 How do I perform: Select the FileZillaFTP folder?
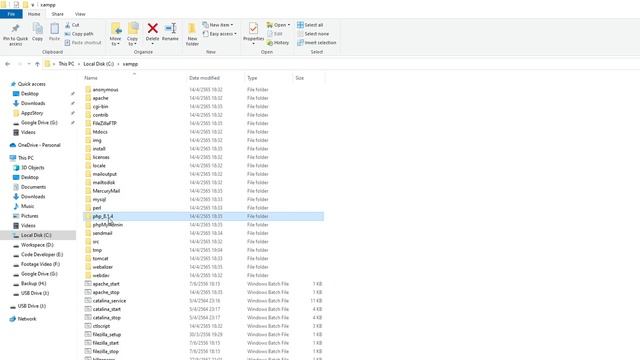pyautogui.click(x=104, y=123)
